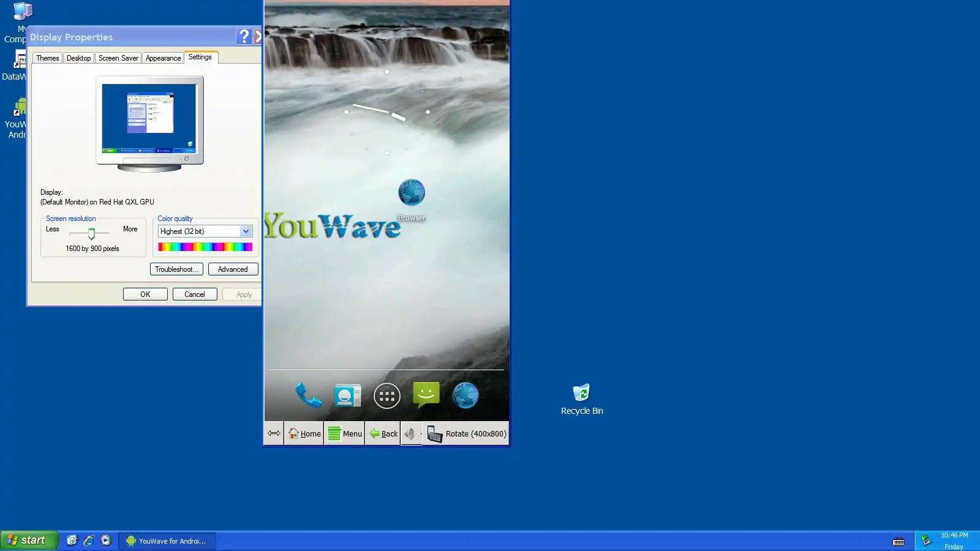Click the YouWave for Android taskbar button
Viewport: 980px width, 551px height.
[x=167, y=541]
